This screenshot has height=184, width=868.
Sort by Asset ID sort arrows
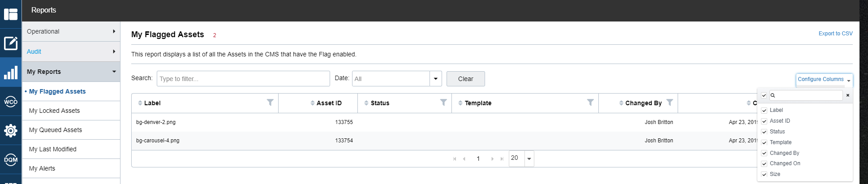(313, 103)
